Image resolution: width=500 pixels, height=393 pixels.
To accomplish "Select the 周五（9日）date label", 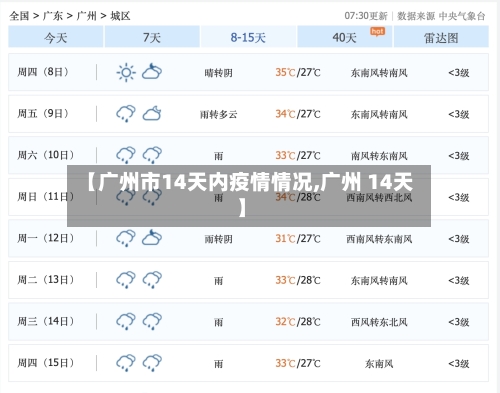I will (43, 114).
